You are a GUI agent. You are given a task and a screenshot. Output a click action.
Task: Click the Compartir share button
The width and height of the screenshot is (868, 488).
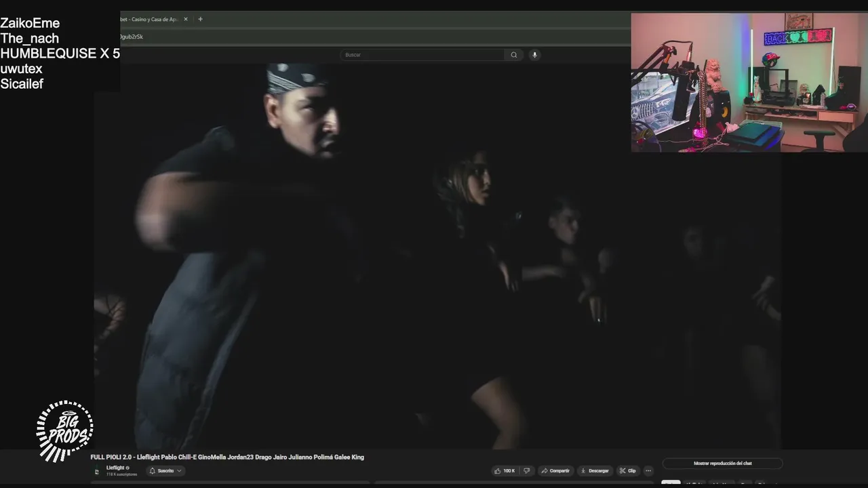[x=555, y=470]
